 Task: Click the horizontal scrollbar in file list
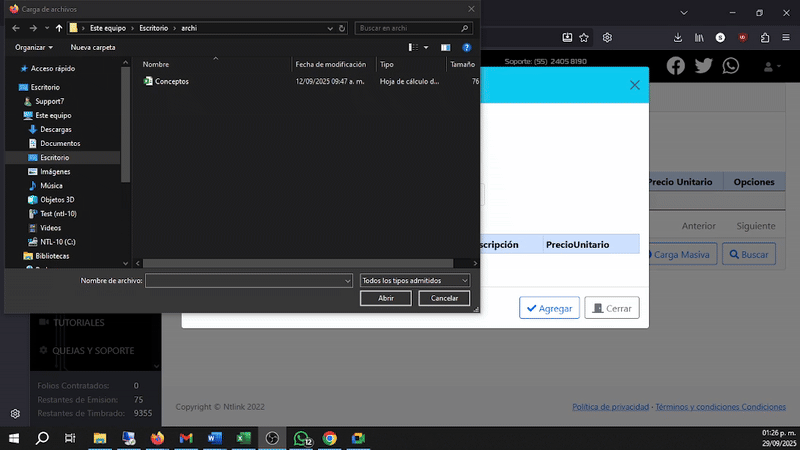point(298,263)
